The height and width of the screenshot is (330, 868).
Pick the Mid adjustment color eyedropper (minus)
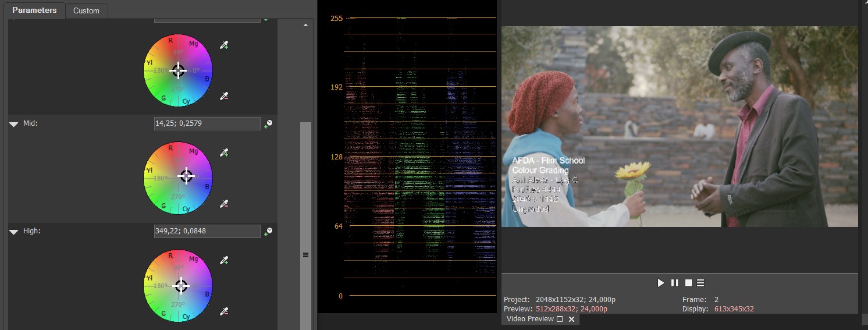click(224, 204)
